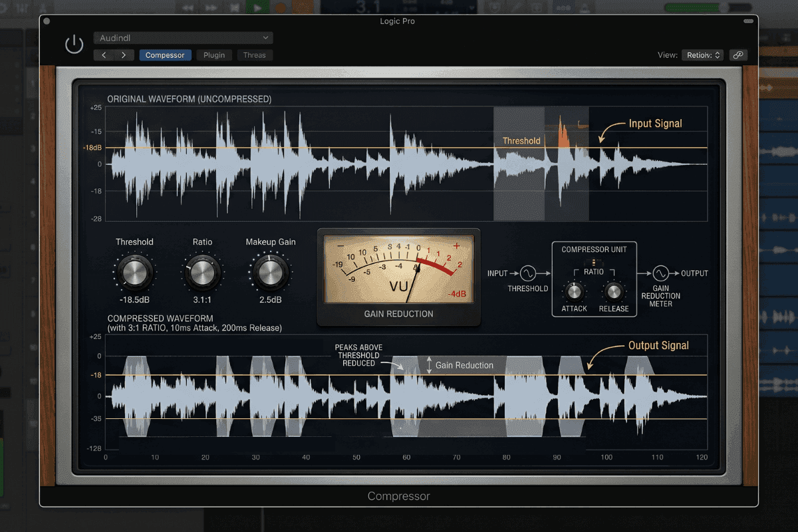Select the Compessor tab
This screenshot has width=798, height=532.
click(x=165, y=55)
